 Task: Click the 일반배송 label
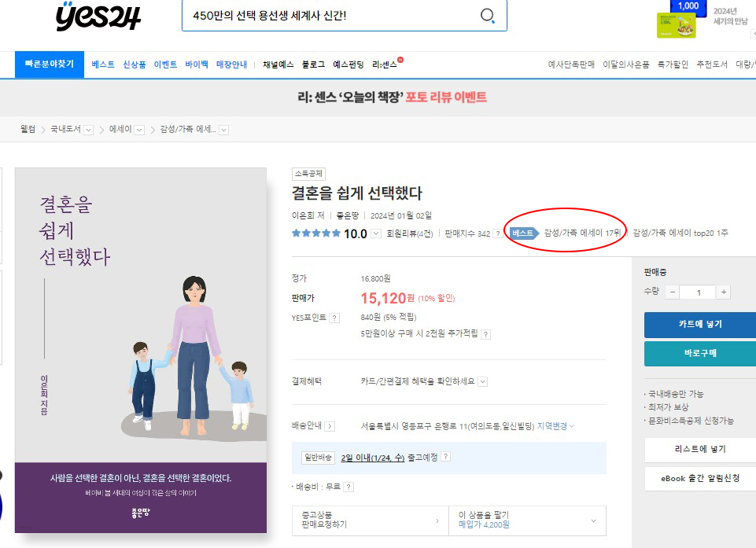[319, 458]
